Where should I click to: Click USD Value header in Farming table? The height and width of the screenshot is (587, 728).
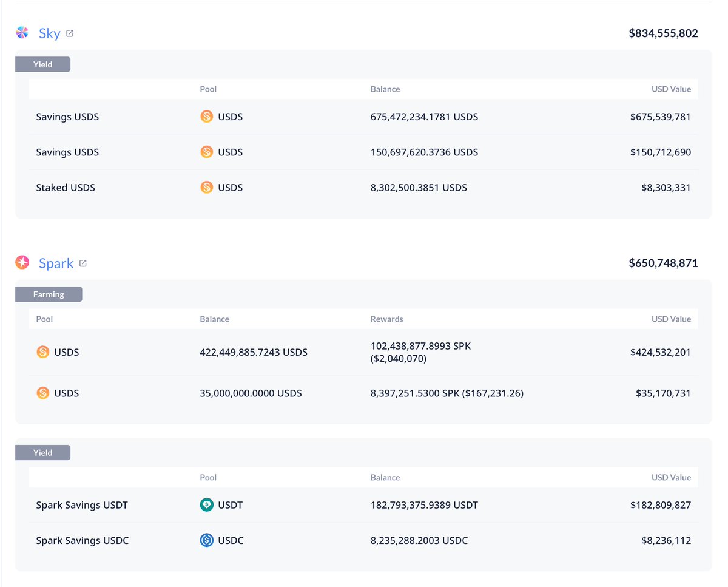tap(671, 319)
